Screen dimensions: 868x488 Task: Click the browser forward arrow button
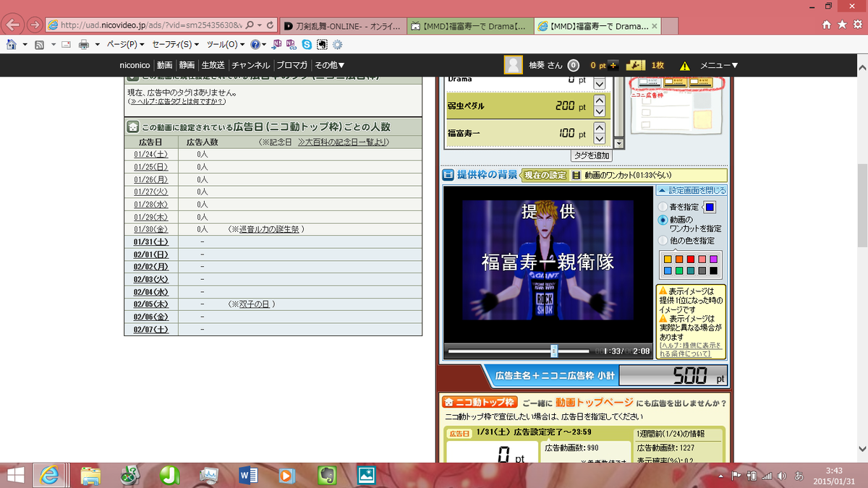[x=34, y=25]
